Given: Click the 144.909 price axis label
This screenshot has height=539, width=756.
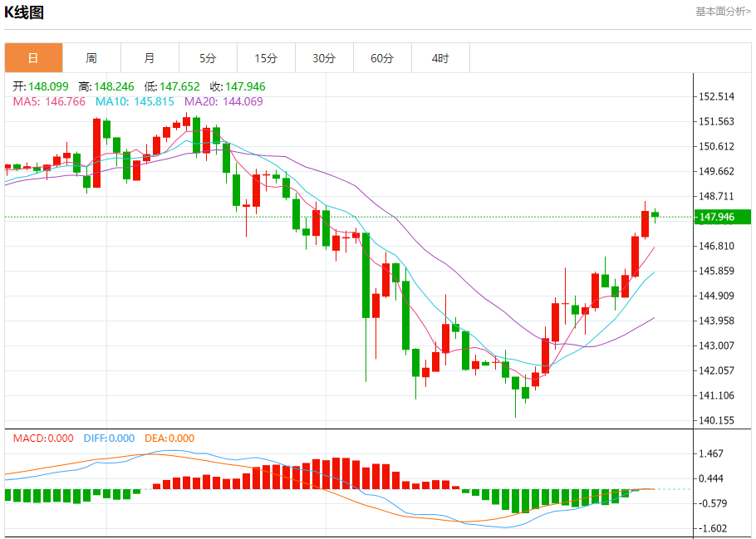Looking at the screenshot, I should (x=716, y=296).
